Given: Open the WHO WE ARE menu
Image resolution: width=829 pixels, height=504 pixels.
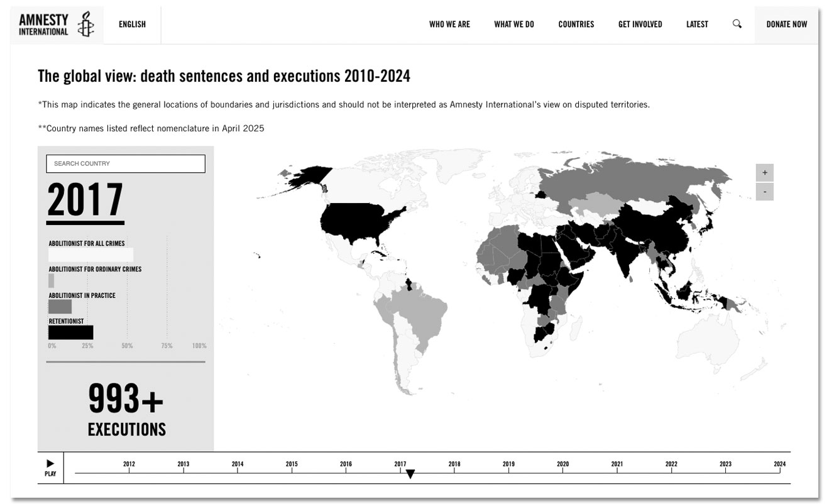Looking at the screenshot, I should (x=449, y=25).
